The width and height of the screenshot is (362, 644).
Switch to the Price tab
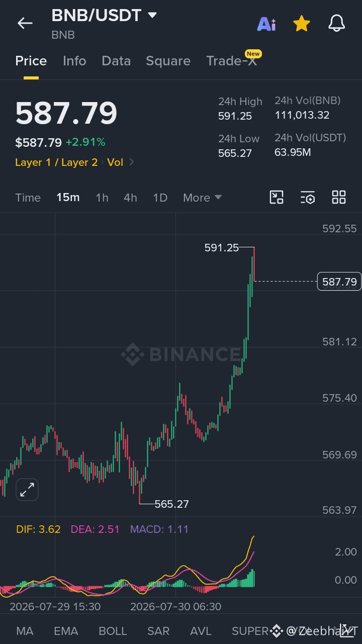(31, 61)
